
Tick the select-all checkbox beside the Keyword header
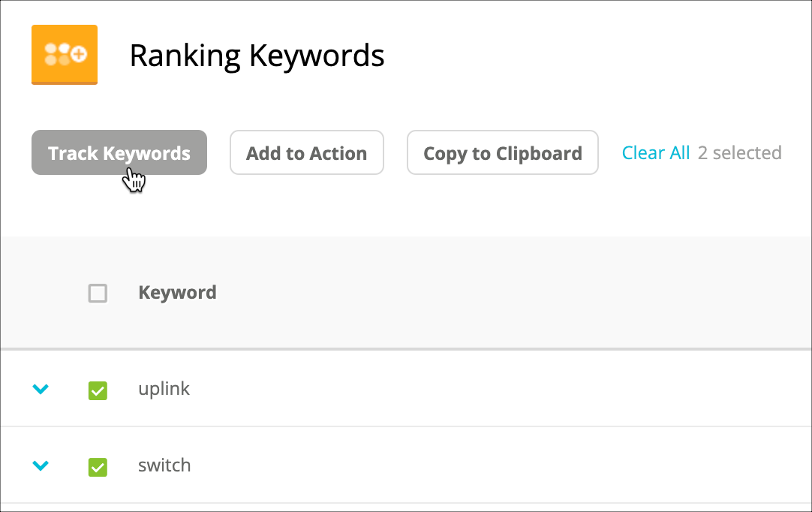98,293
